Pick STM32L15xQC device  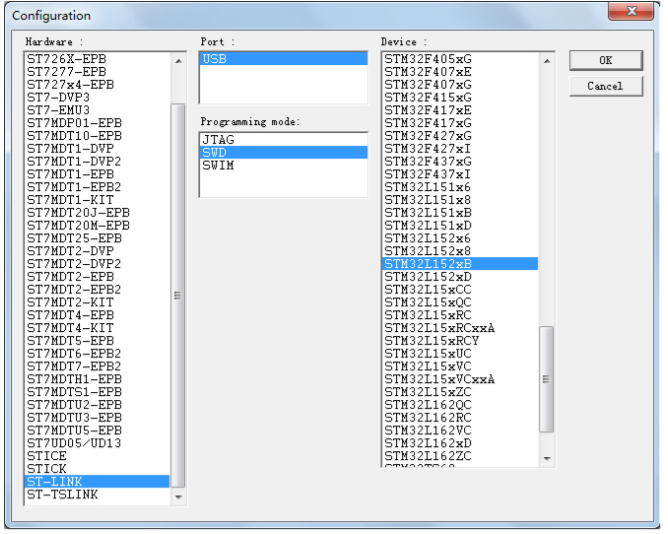460,302
